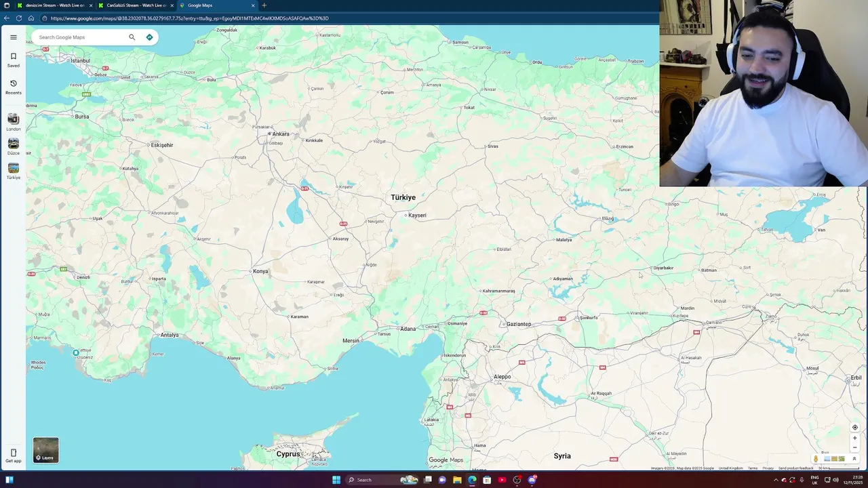This screenshot has width=868, height=488.
Task: Zoom out with the minus button
Action: pos(854,447)
